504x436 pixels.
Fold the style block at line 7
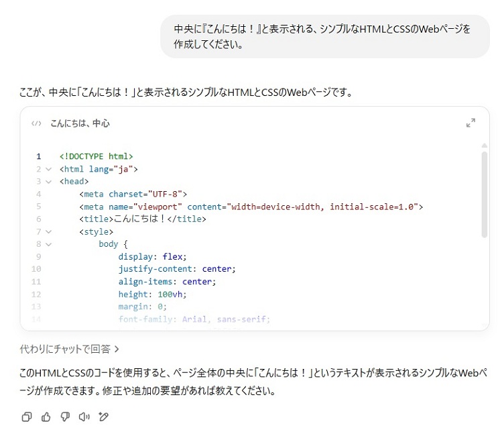48,232
